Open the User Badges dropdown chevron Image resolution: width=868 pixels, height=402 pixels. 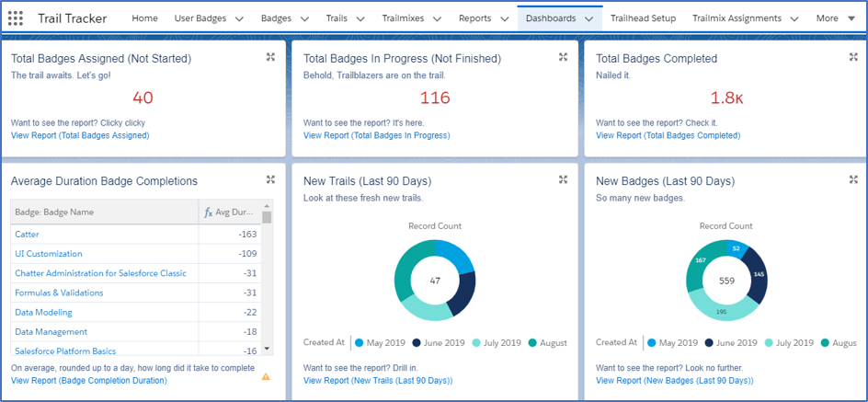pyautogui.click(x=239, y=18)
